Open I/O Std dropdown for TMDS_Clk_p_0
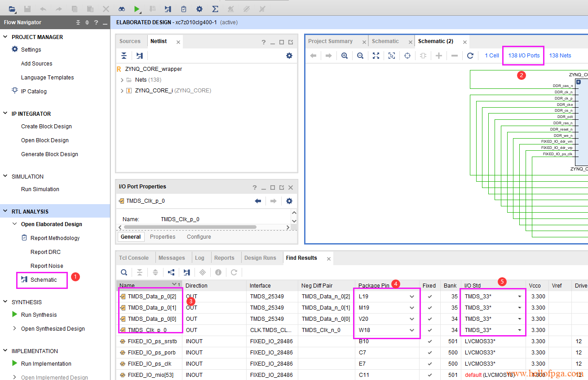Image resolution: width=588 pixels, height=380 pixels. click(x=520, y=330)
